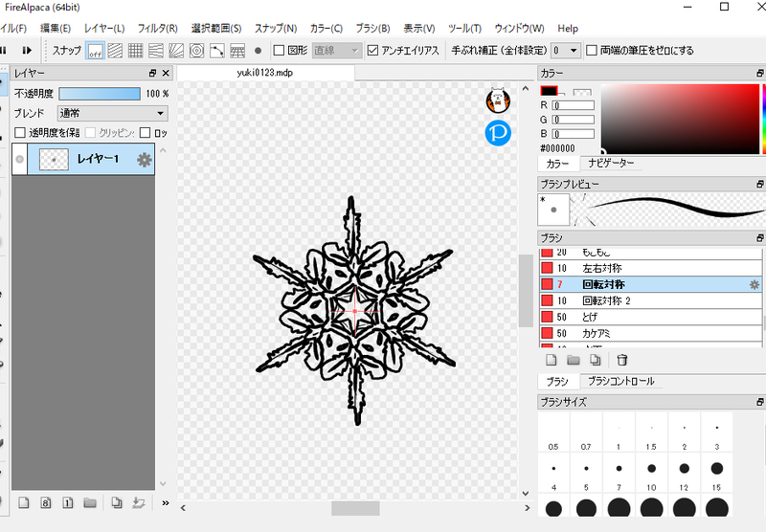
Task: Enable concentric circle snap
Action: click(x=196, y=51)
